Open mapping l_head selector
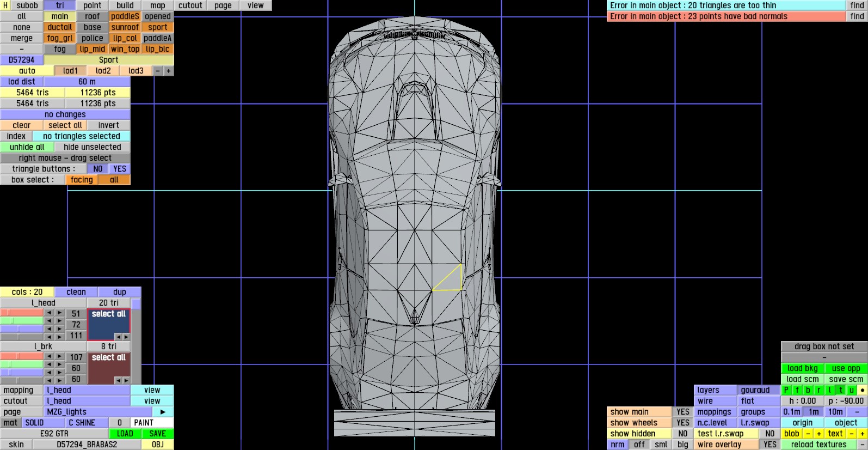 coord(87,390)
